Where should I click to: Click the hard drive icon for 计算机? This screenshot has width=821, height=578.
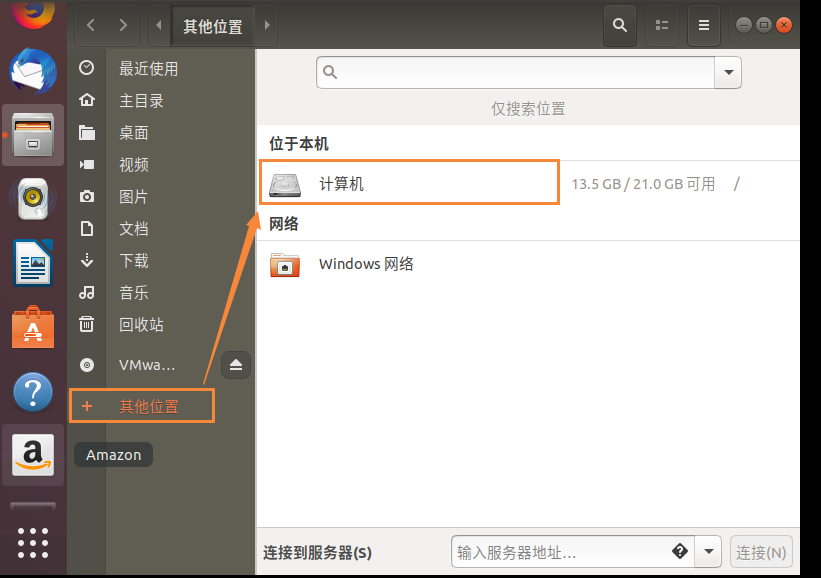pyautogui.click(x=285, y=184)
